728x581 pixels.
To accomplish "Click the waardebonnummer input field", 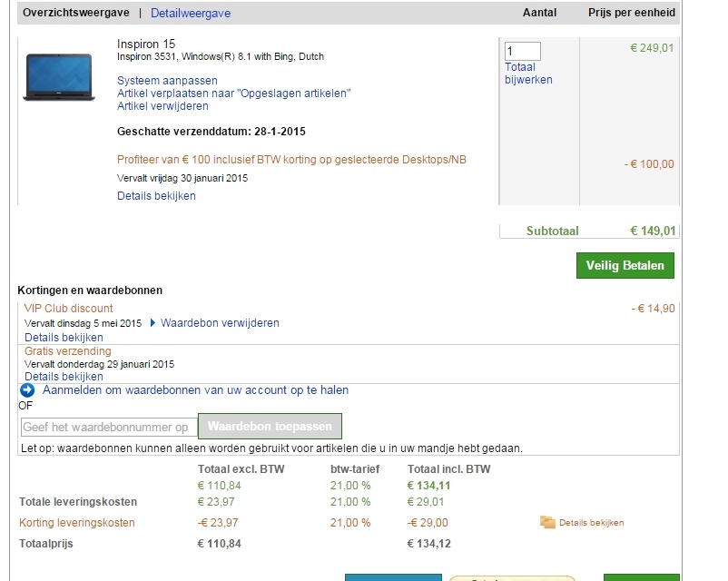I will [109, 427].
